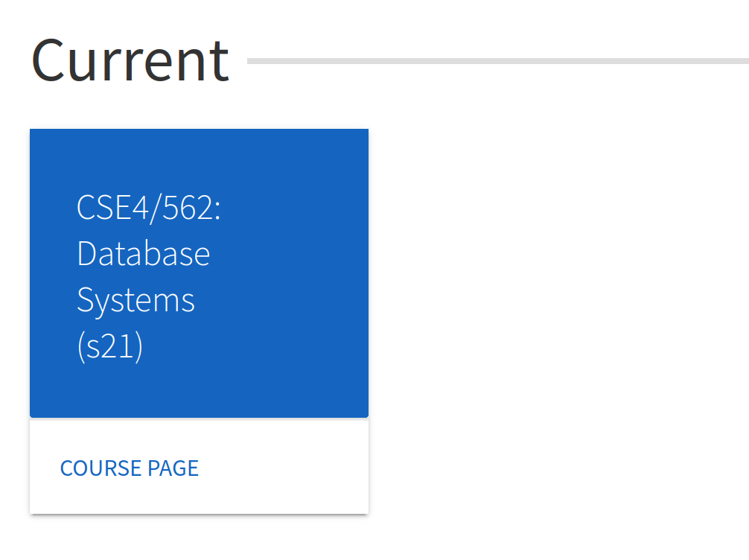Open the COURSE PAGE link
The image size is (749, 560).
(x=129, y=468)
